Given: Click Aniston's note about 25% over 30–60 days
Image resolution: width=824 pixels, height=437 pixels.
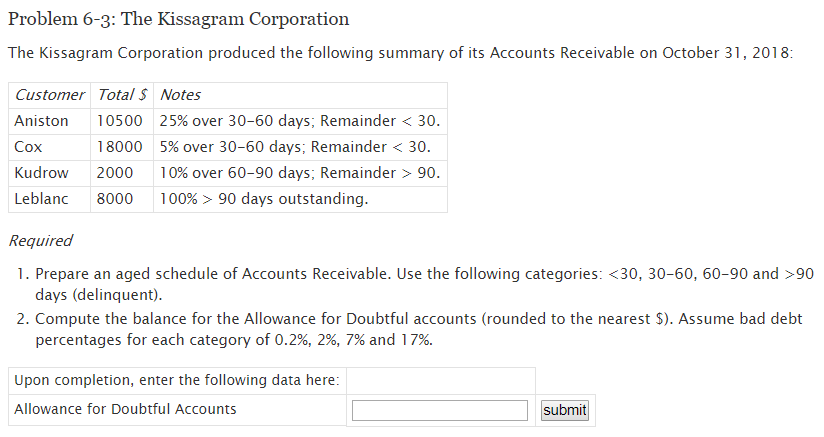Looking at the screenshot, I should (300, 121).
